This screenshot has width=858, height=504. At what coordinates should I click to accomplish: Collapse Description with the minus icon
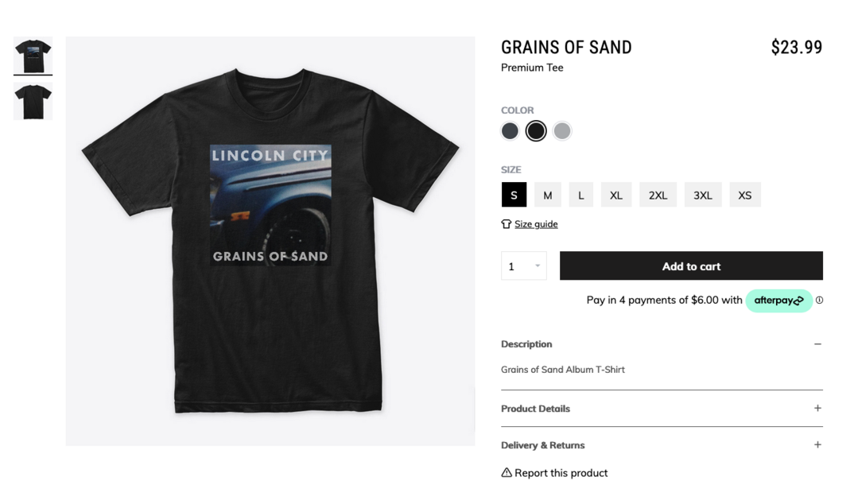pyautogui.click(x=817, y=344)
